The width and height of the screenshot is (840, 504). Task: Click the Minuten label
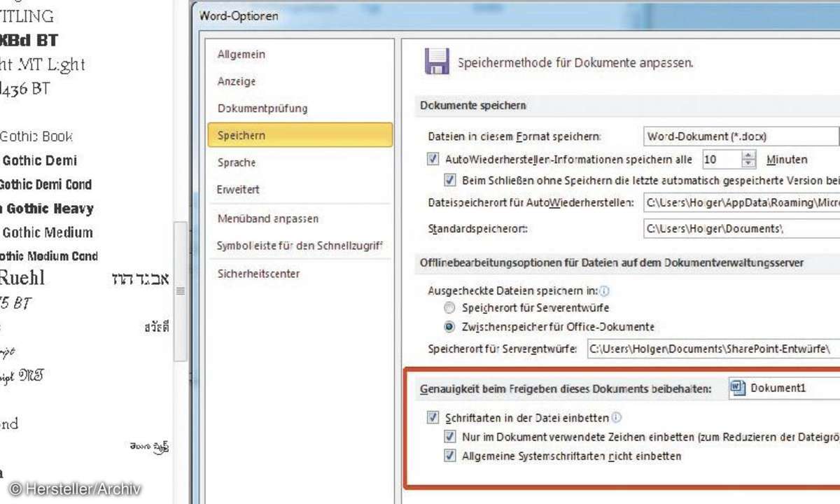(x=787, y=160)
